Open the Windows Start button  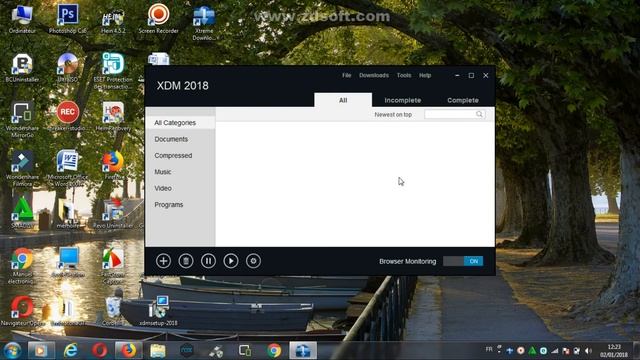point(12,351)
